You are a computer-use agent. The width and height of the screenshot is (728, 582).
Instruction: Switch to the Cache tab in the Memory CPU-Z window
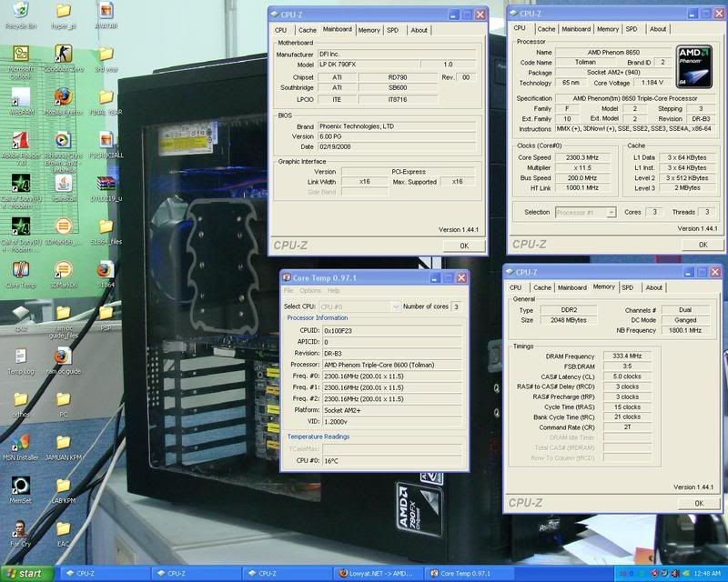click(542, 287)
